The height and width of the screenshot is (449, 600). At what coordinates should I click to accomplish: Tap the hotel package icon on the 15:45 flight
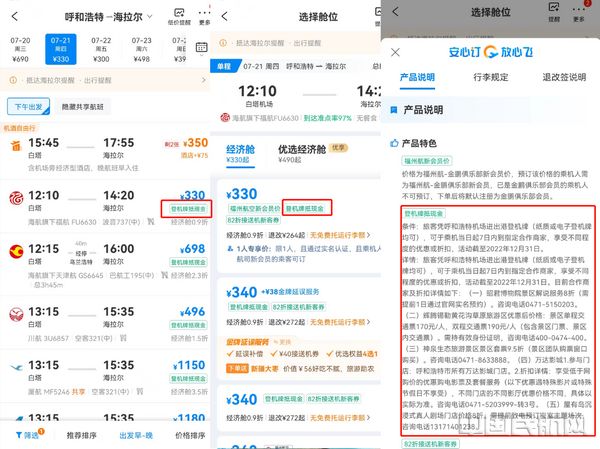click(x=16, y=145)
